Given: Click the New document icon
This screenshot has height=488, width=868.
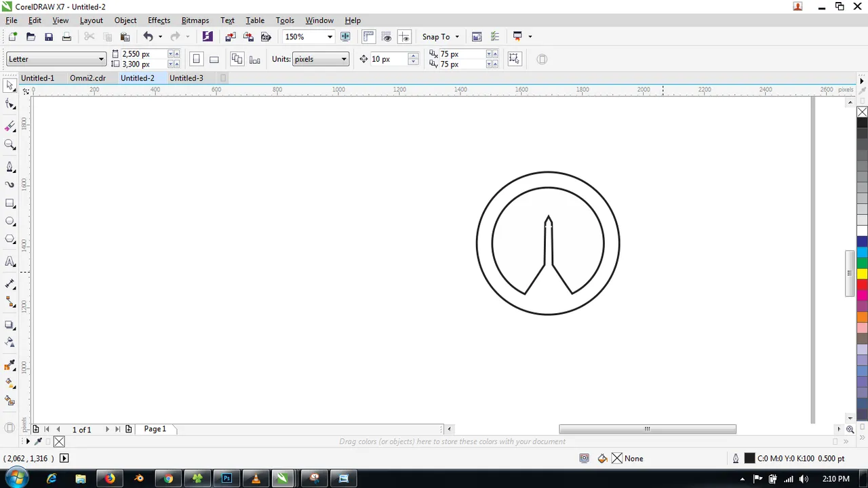Looking at the screenshot, I should tap(12, 37).
